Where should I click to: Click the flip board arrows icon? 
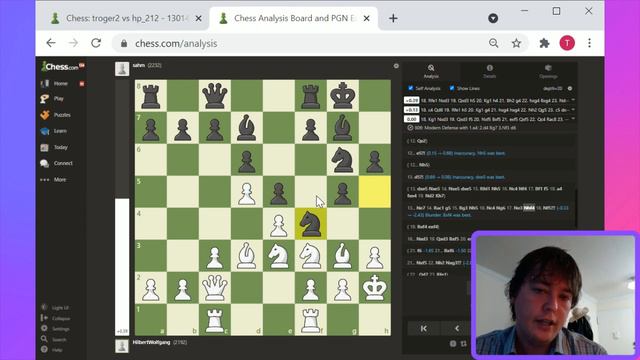pyautogui.click(x=464, y=344)
